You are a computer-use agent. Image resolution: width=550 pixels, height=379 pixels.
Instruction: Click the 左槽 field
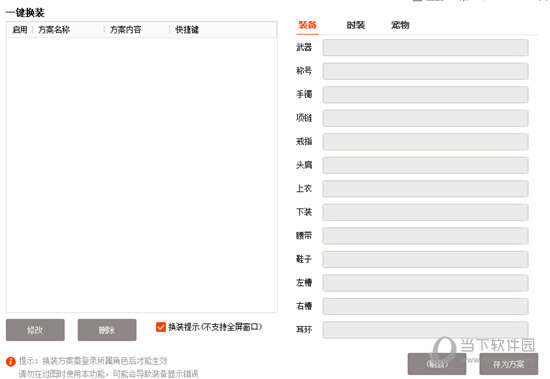(x=425, y=282)
